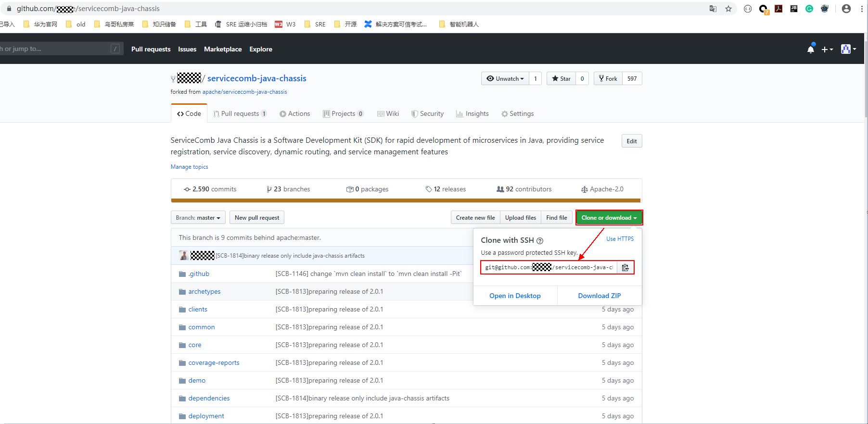Click Create new file
This screenshot has height=424, width=868.
pos(475,217)
